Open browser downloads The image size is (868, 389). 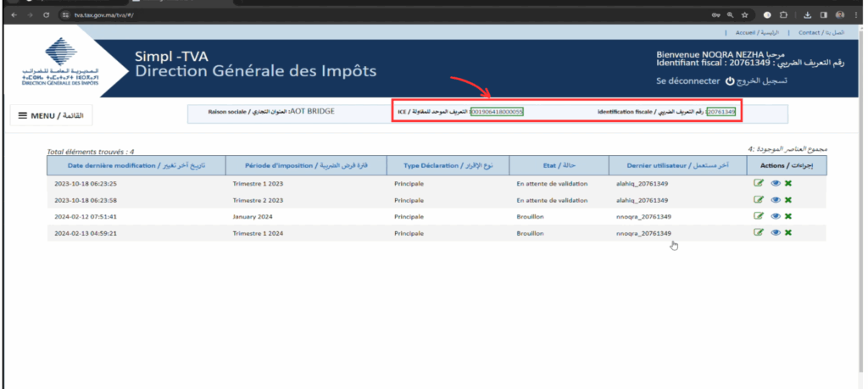[808, 15]
